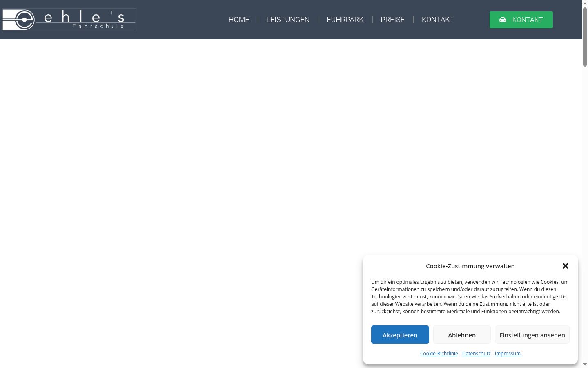The width and height of the screenshot is (588, 368).
Task: Click the scrollbar up arrow
Action: [x=585, y=3]
